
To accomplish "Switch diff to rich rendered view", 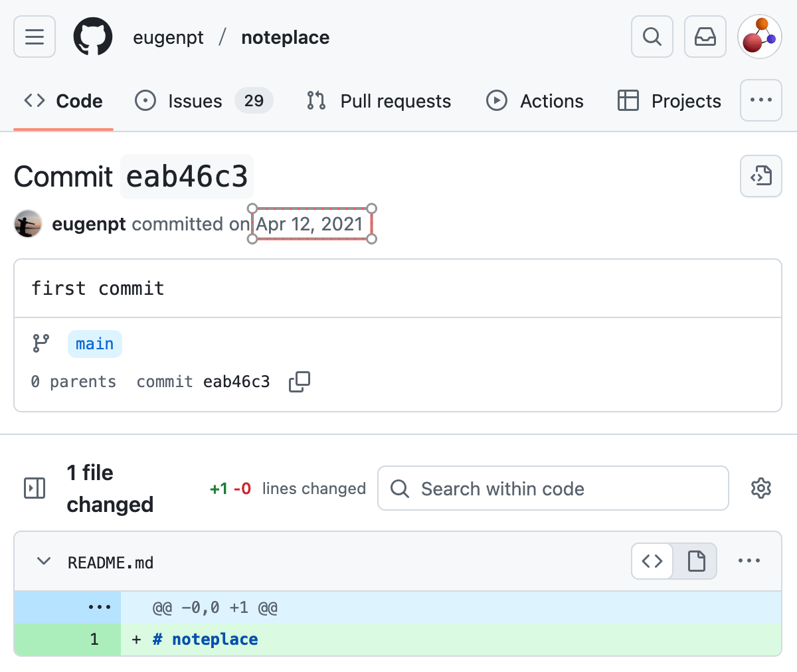I will pyautogui.click(x=695, y=561).
